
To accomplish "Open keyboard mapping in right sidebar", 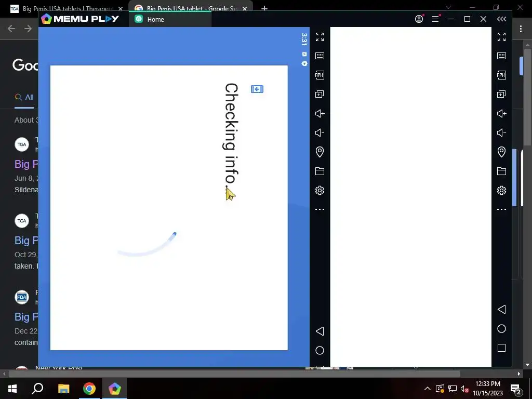I will coord(501,56).
